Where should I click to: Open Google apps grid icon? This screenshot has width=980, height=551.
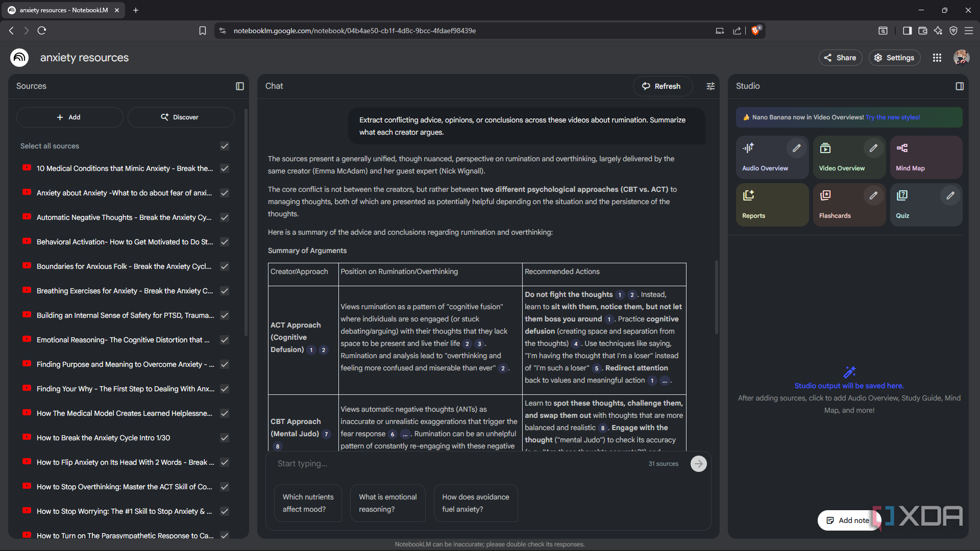937,58
